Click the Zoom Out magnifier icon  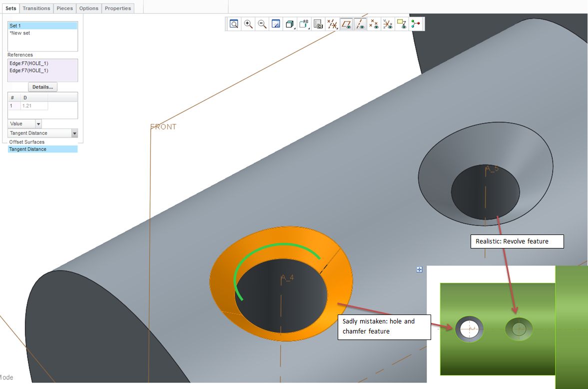[262, 24]
